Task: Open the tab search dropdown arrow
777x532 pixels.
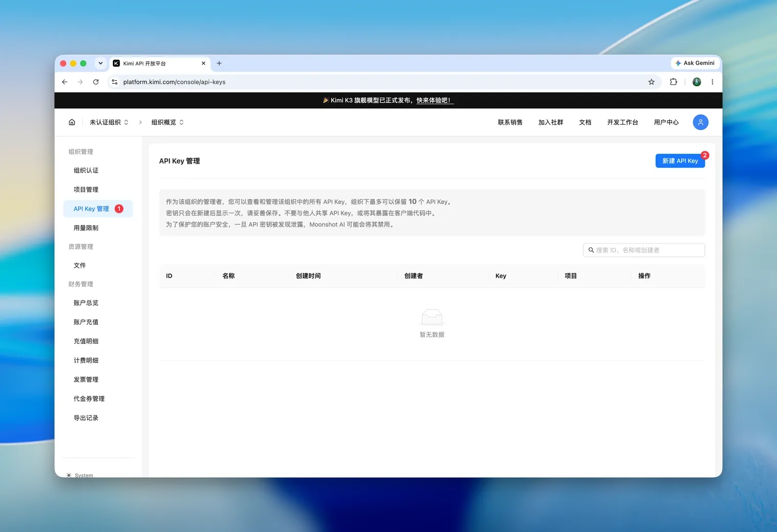Action: pyautogui.click(x=101, y=63)
